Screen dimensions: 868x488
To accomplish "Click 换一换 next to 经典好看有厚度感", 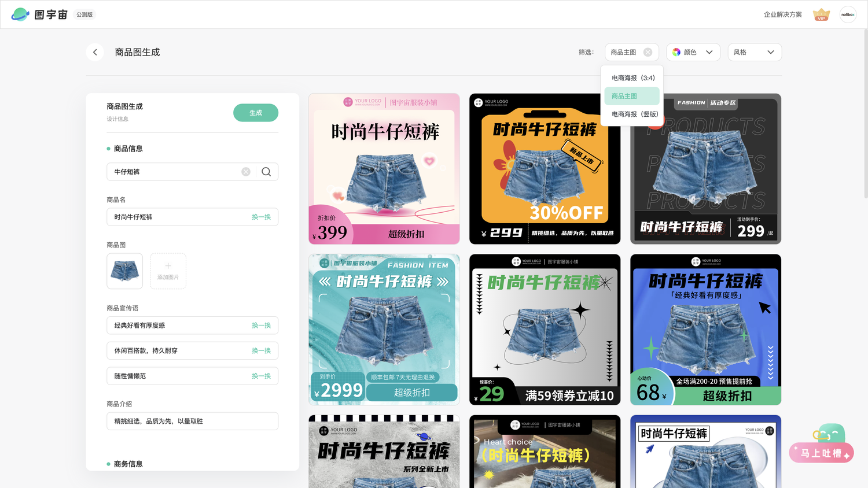I will click(261, 326).
